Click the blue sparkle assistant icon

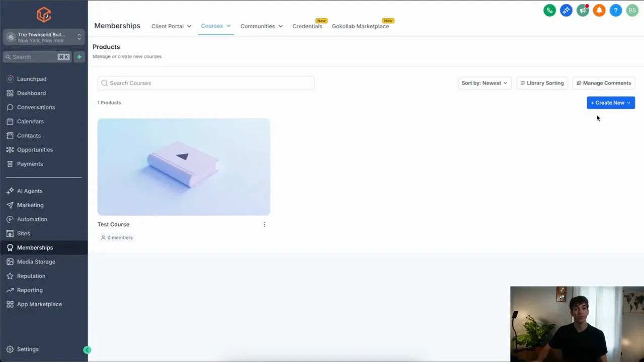(566, 10)
